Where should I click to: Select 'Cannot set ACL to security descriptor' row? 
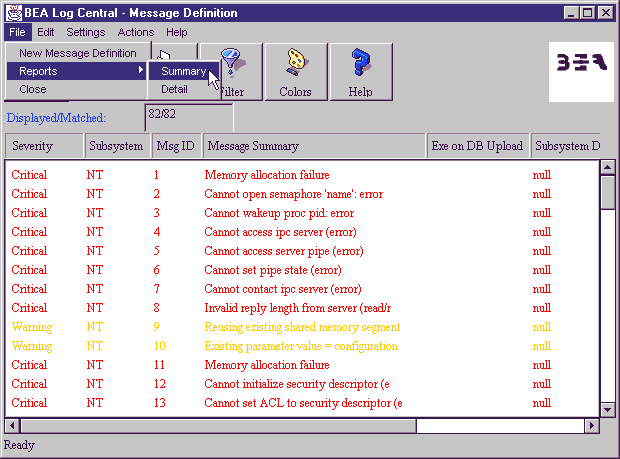point(302,402)
